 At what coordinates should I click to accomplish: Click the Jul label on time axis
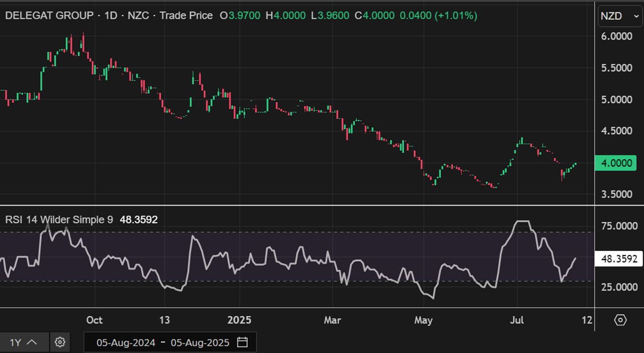[x=517, y=320]
